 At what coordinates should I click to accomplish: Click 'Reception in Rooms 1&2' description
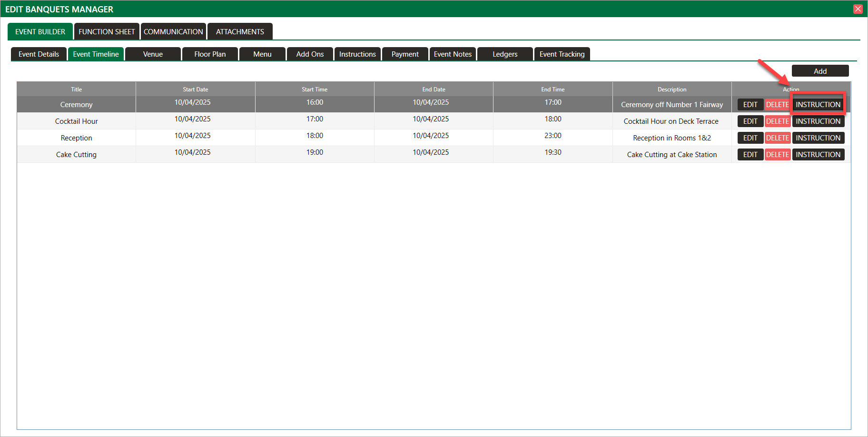[672, 138]
